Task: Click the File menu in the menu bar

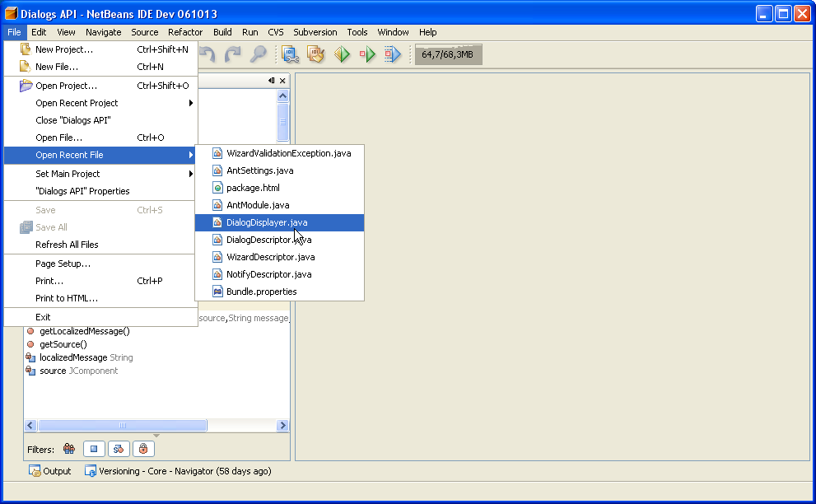Action: click(x=14, y=32)
